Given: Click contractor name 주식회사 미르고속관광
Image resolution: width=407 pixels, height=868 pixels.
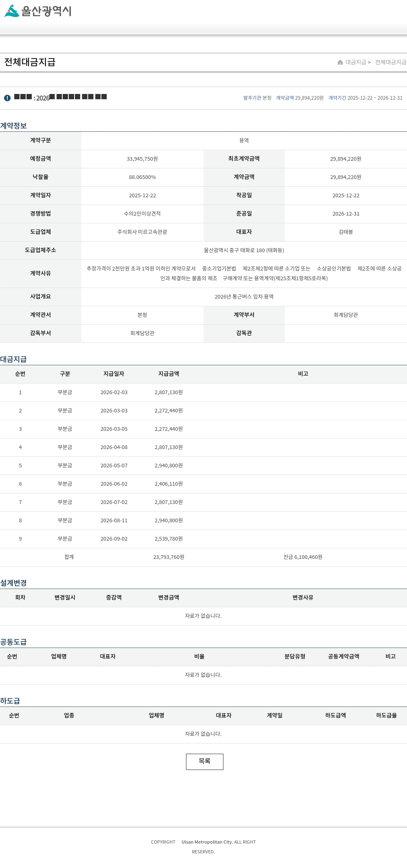Looking at the screenshot, I should coord(142,232).
